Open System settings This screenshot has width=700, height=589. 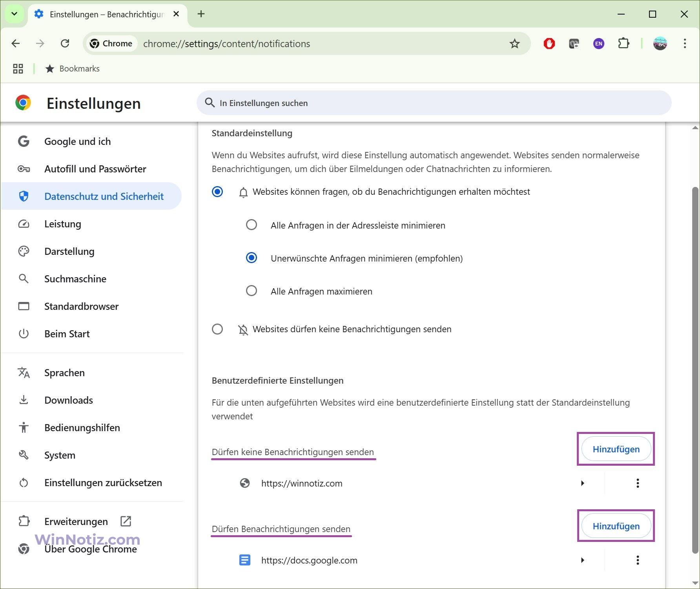click(x=91, y=455)
